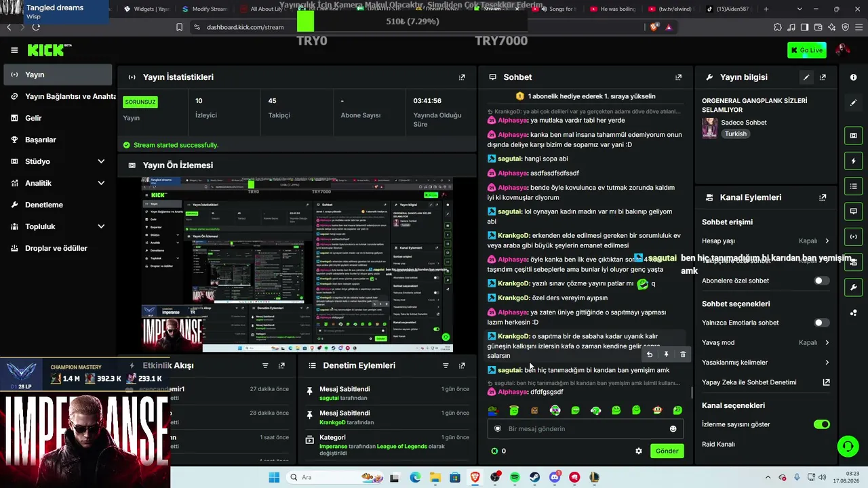Open Raid Kanalı option
Screen dimensions: 868x488
(x=718, y=444)
